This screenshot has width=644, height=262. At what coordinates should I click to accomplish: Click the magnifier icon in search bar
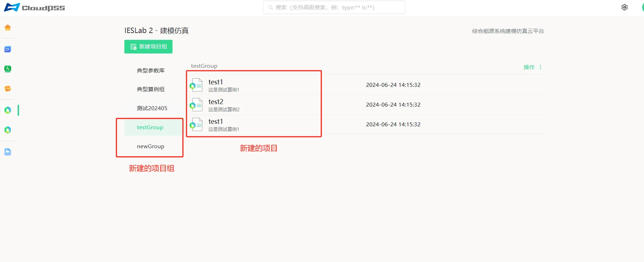271,7
